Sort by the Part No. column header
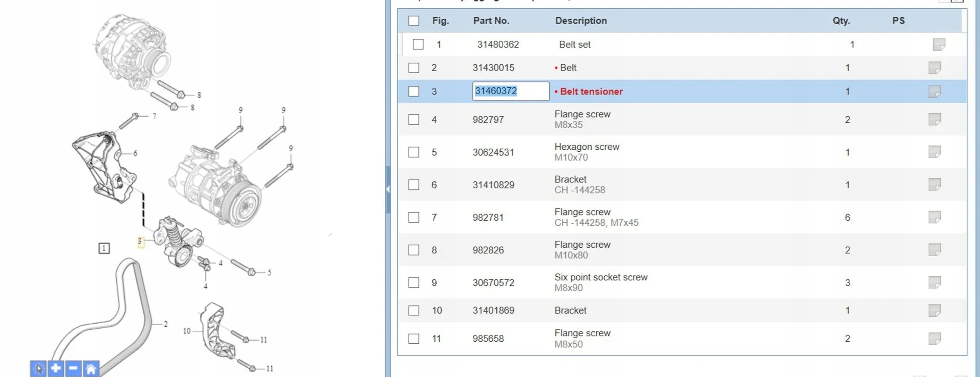Image resolution: width=980 pixels, height=377 pixels. pos(491,21)
